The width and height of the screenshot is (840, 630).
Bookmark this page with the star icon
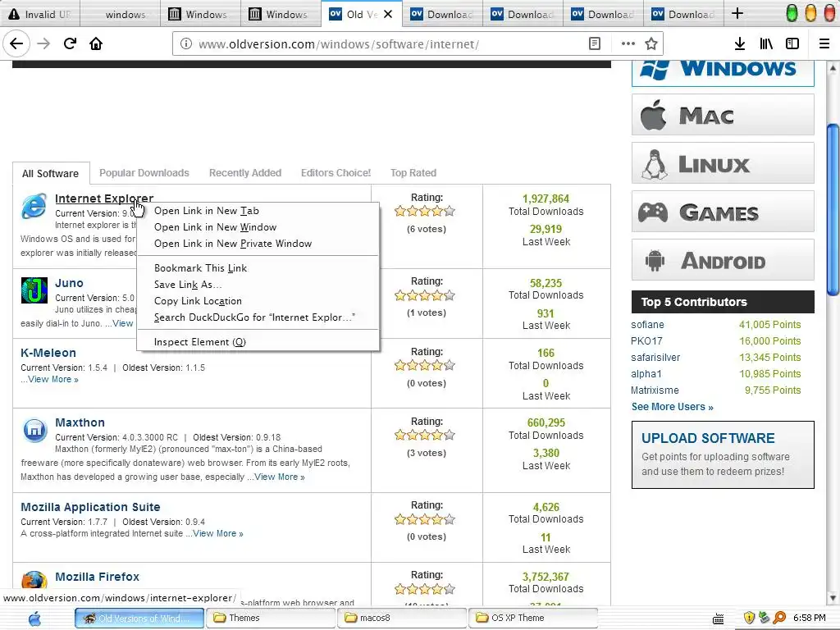[x=651, y=44]
